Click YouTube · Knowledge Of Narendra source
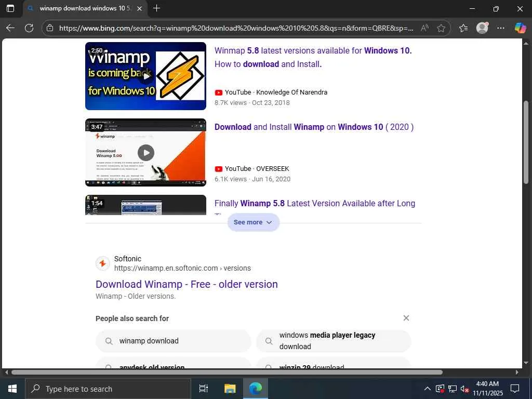 [271, 92]
